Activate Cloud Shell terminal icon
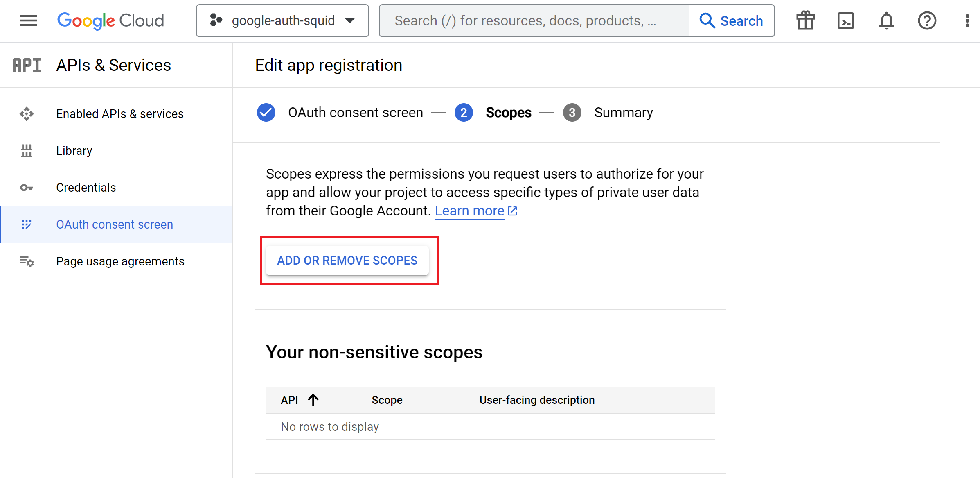980x478 pixels. [846, 20]
